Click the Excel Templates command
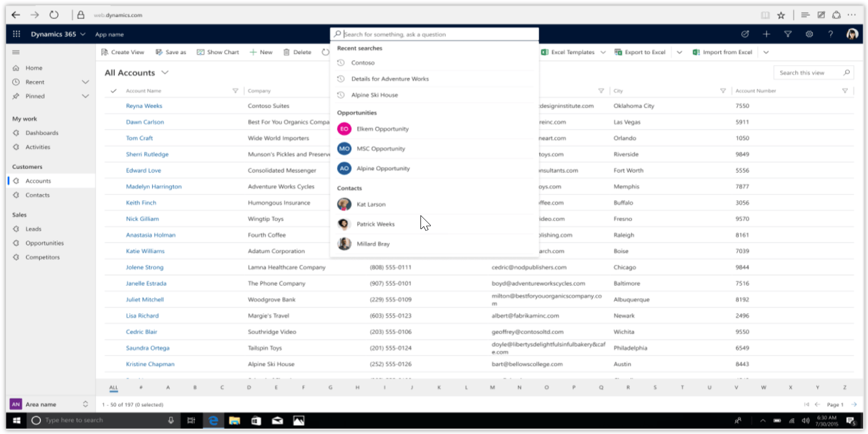Screen dimensions: 868x434 [568, 52]
